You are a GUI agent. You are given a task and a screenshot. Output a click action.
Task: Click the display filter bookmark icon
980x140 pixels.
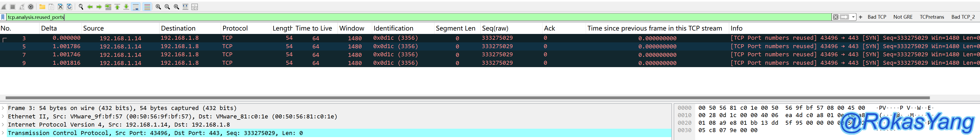pyautogui.click(x=3, y=17)
